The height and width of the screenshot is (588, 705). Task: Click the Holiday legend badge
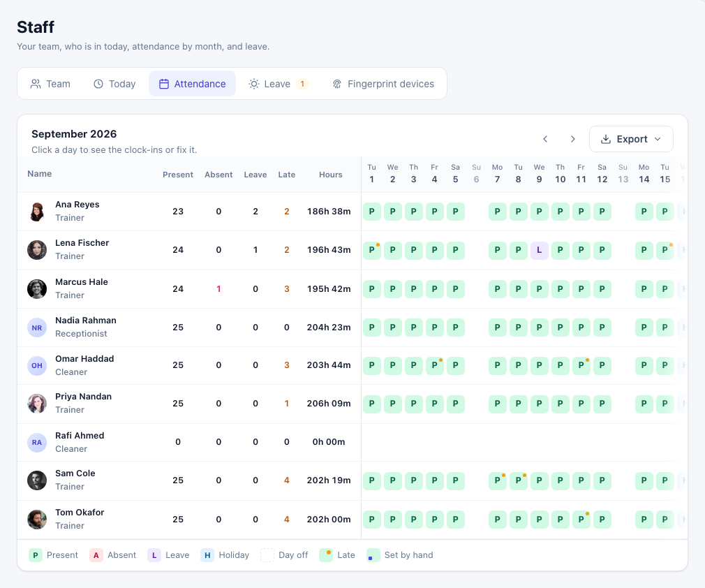coord(207,555)
